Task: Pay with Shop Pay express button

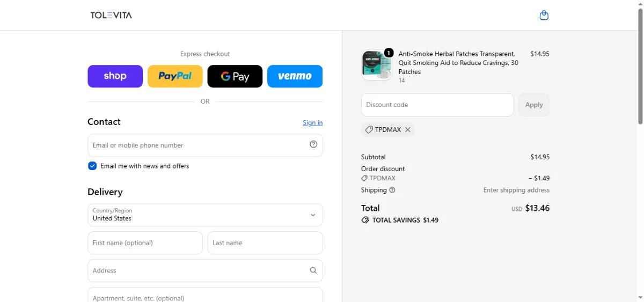Action: (115, 76)
